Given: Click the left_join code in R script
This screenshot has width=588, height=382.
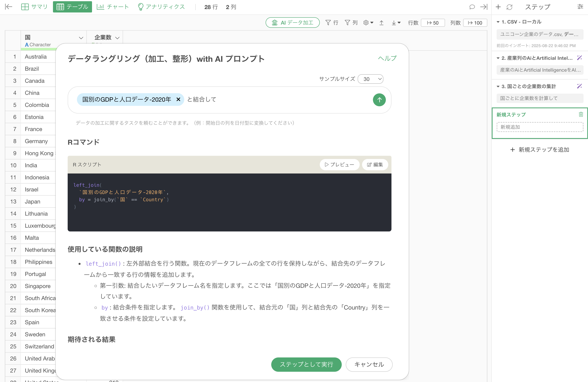Looking at the screenshot, I should pos(86,185).
